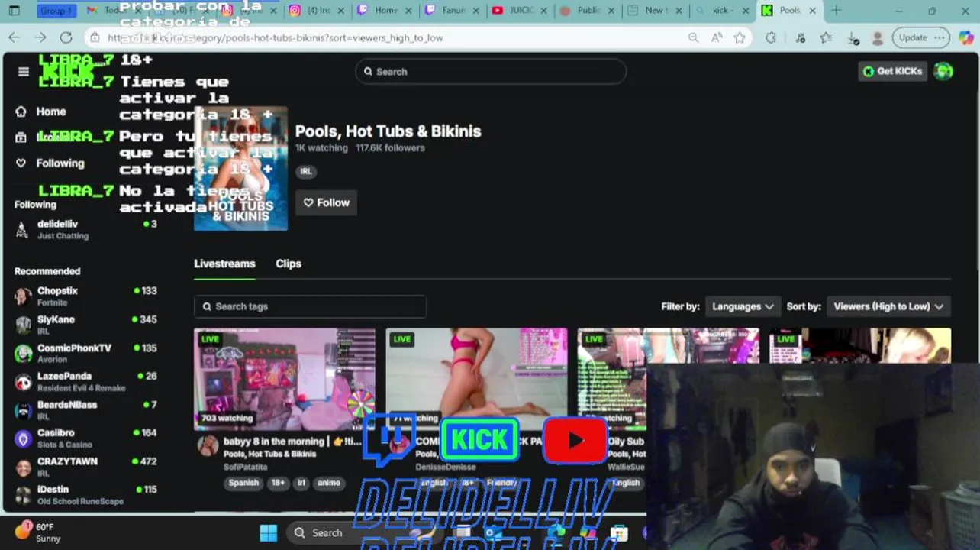The height and width of the screenshot is (550, 980).
Task: Open SofiPatatita's stream thumbnail with 703 watching
Action: (285, 379)
